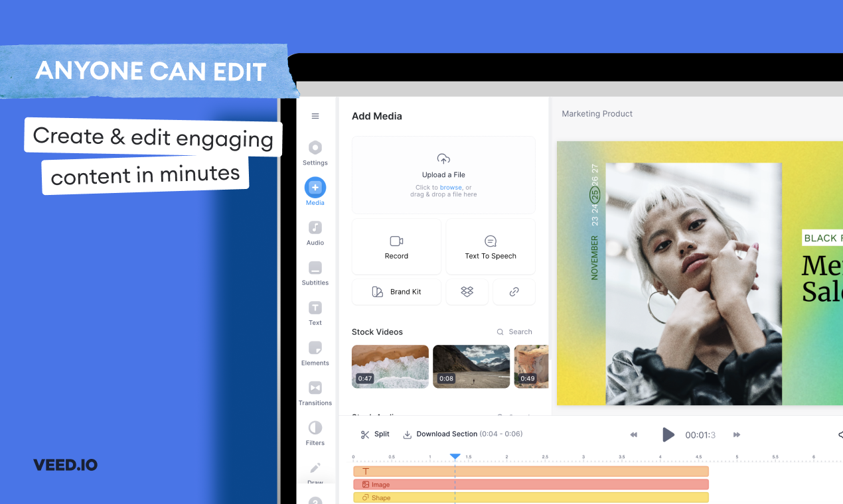The height and width of the screenshot is (504, 843).
Task: Select the Draw sidebar tool
Action: click(315, 473)
